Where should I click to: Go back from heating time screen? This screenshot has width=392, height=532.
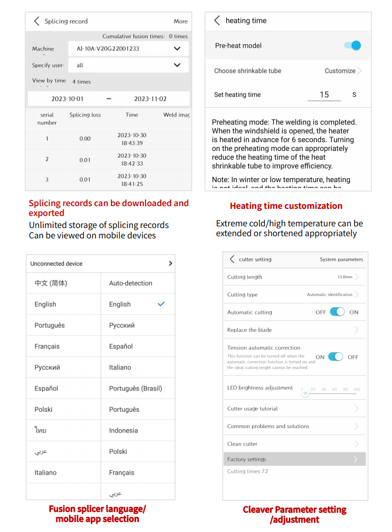click(217, 21)
